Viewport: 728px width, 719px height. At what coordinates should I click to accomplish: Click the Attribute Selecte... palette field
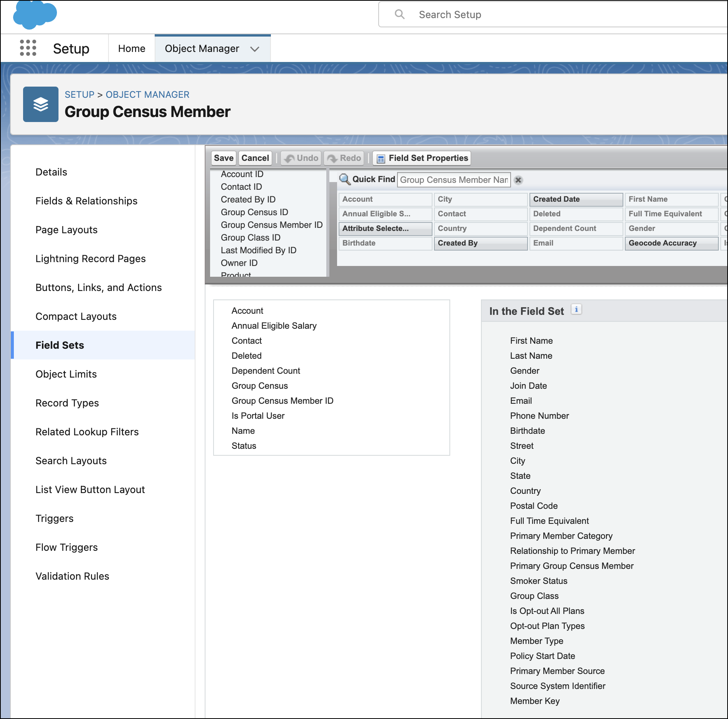pyautogui.click(x=386, y=229)
